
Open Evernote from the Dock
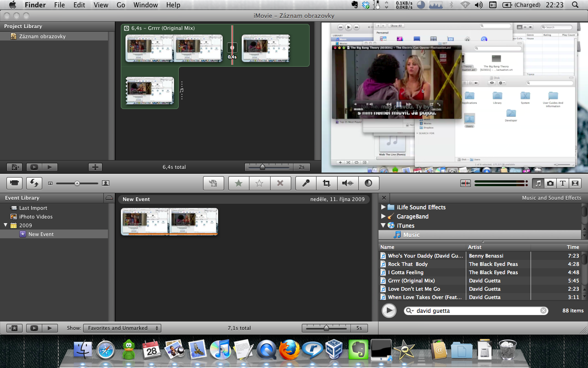click(x=359, y=350)
